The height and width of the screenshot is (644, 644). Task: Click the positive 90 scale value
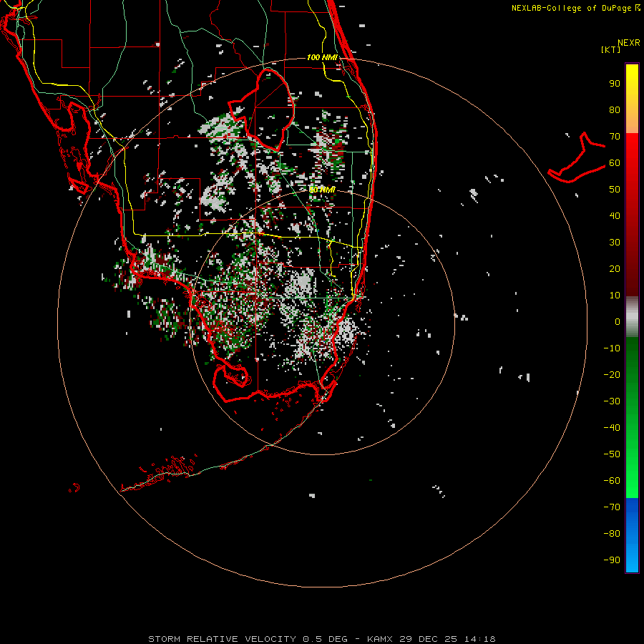615,84
